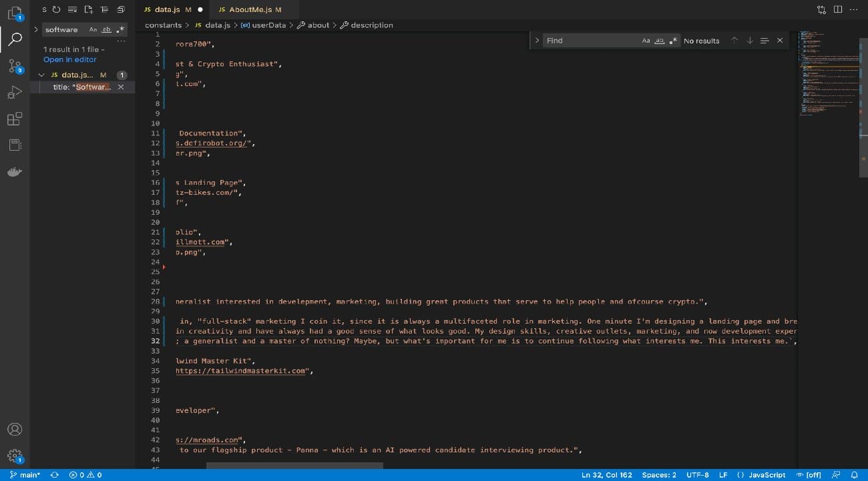Select the Run and Debug icon
Image resolution: width=868 pixels, height=481 pixels.
[x=15, y=92]
